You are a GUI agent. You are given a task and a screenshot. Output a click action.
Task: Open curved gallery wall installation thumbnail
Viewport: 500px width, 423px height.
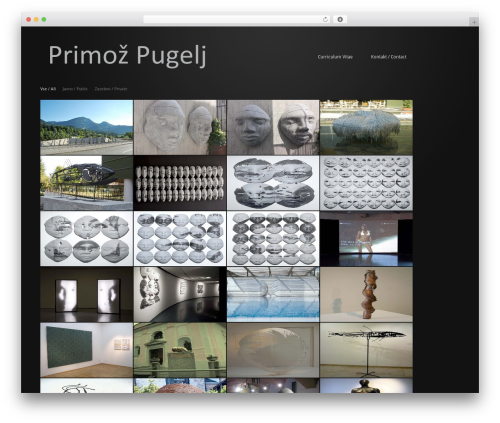(x=180, y=294)
